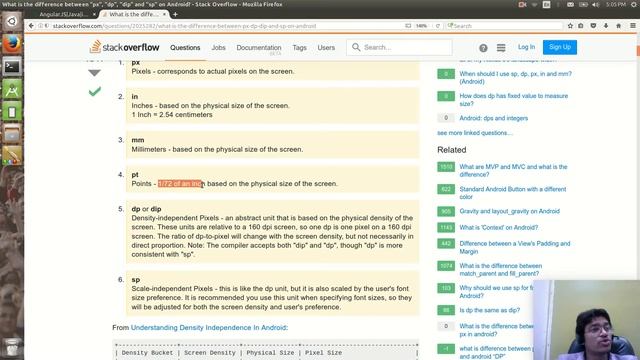
Task: Open 'What are MVP and MVC' related question
Action: click(513, 171)
